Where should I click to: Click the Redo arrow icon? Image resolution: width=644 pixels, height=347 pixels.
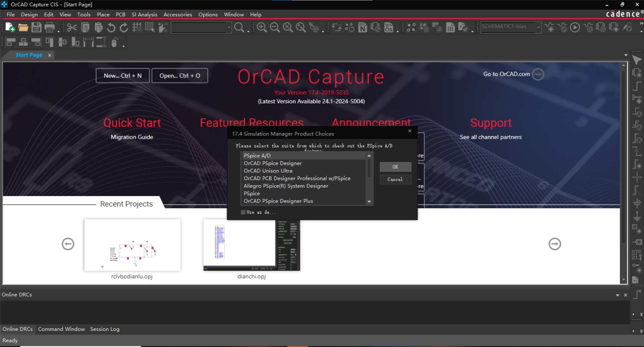coord(124,27)
